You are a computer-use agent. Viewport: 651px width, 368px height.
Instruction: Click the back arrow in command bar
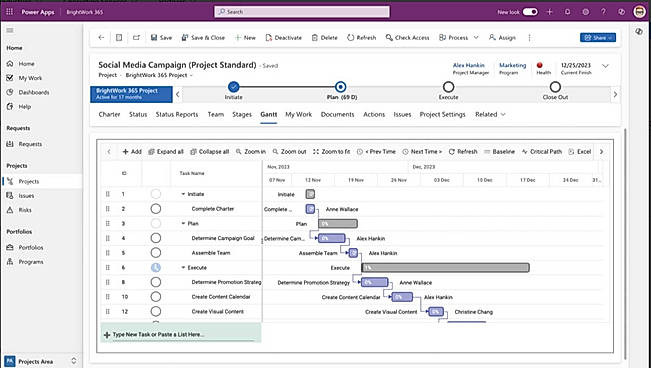(101, 37)
